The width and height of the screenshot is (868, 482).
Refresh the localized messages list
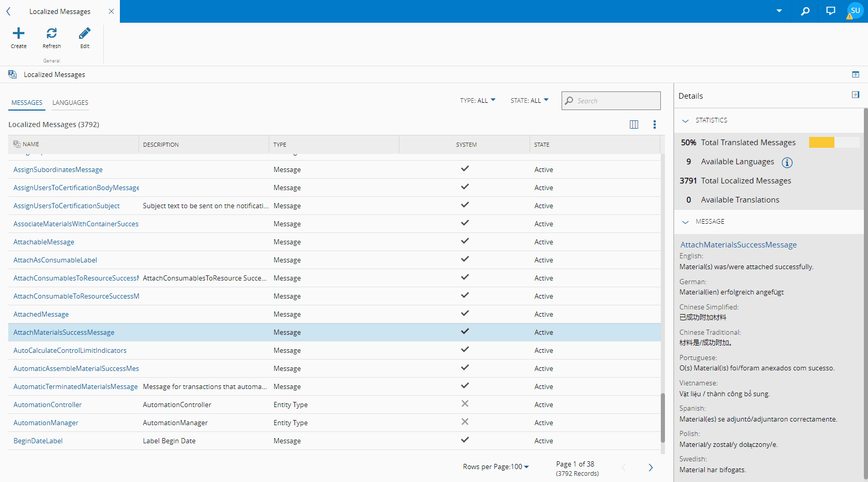click(52, 34)
